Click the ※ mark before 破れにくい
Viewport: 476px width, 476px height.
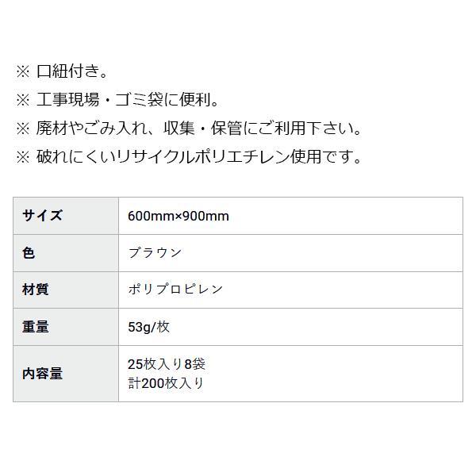tap(23, 157)
